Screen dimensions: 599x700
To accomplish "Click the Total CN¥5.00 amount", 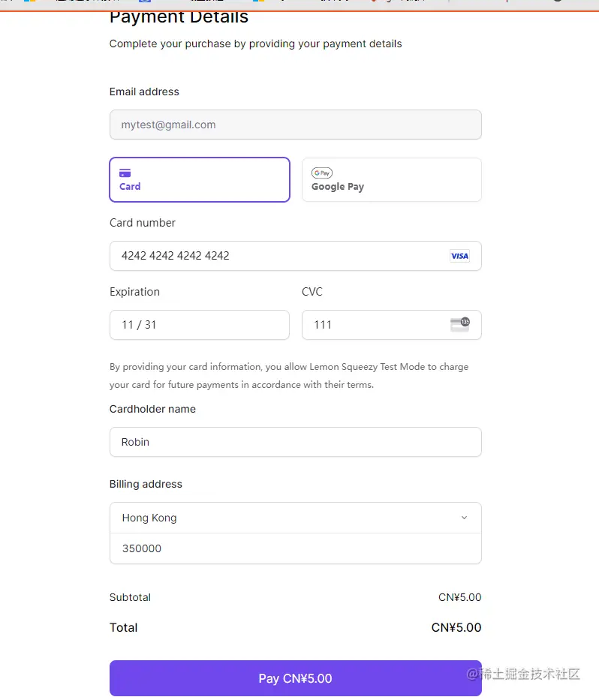I will point(456,627).
